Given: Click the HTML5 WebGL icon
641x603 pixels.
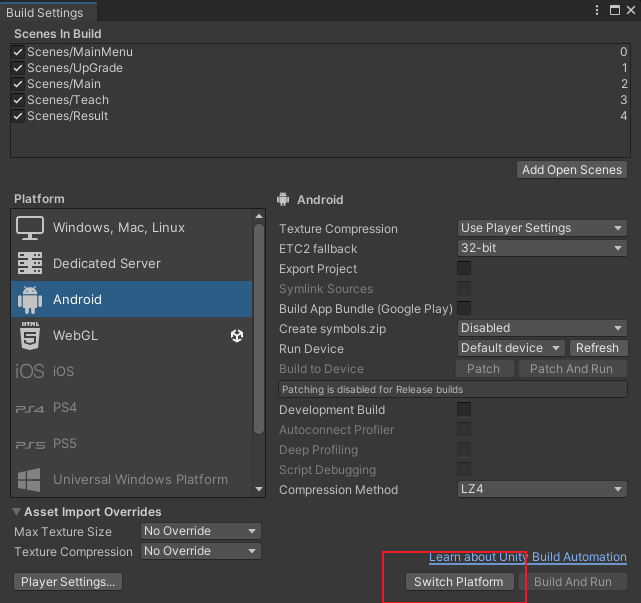Looking at the screenshot, I should (x=30, y=336).
